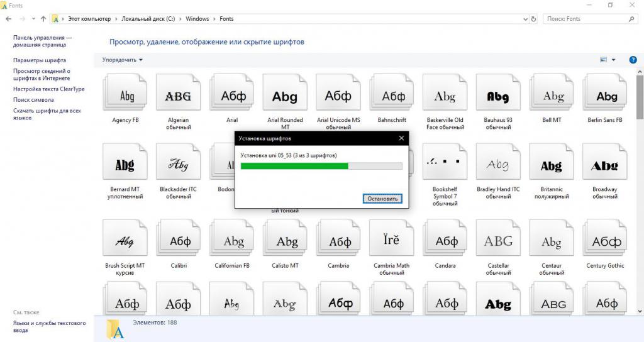Select the Candara font icon
Viewport: 644px width, 342px height.
pyautogui.click(x=445, y=238)
